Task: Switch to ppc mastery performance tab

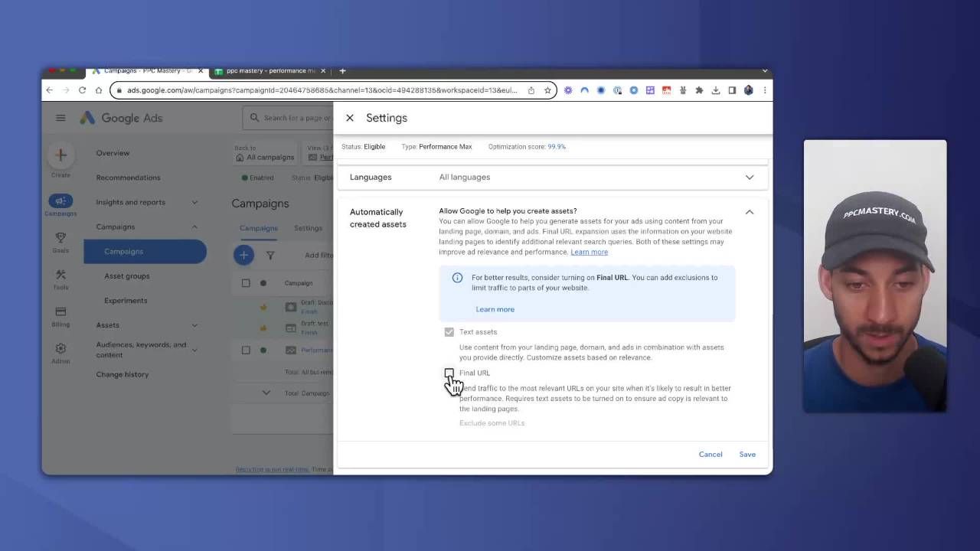Action: (269, 71)
